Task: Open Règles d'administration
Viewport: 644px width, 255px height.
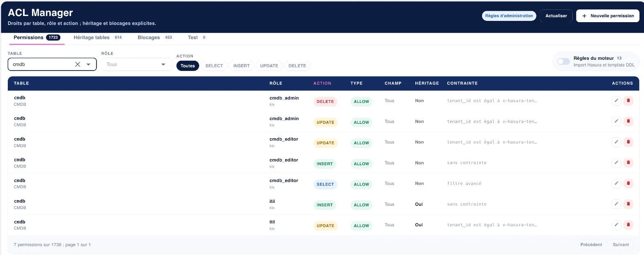Action: click(x=509, y=16)
